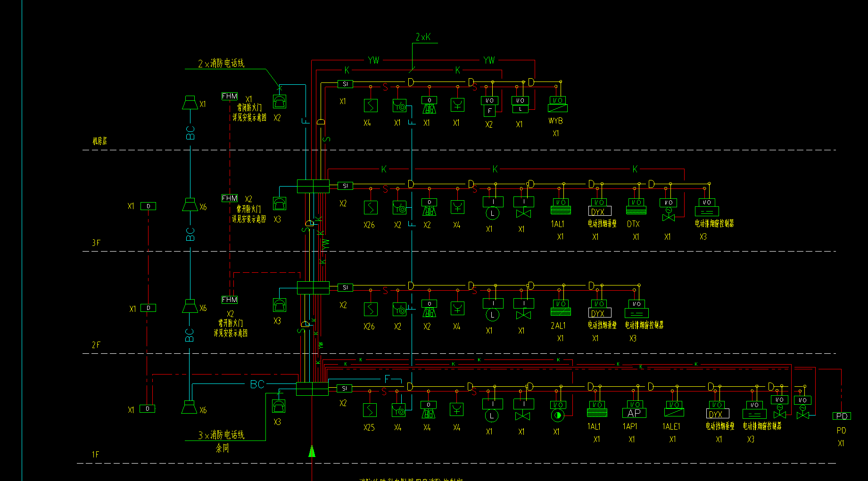Click the DTX text label
This screenshot has width=868, height=481.
[x=633, y=224]
